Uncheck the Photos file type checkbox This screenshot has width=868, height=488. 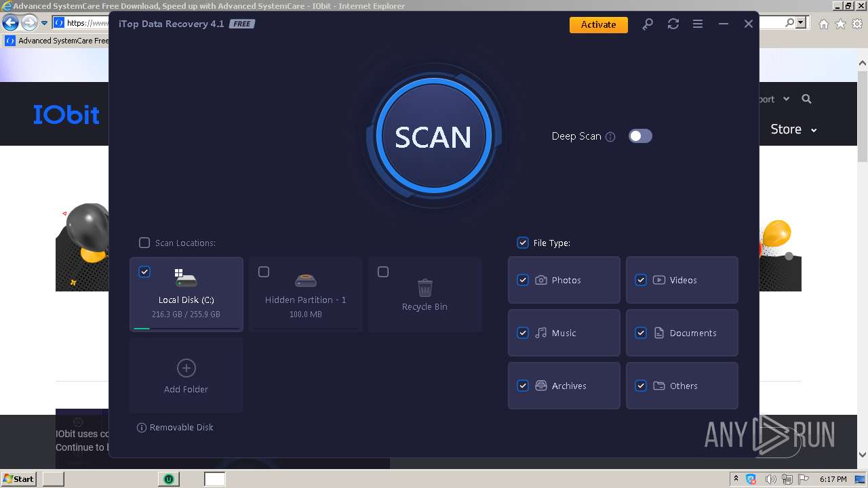523,280
